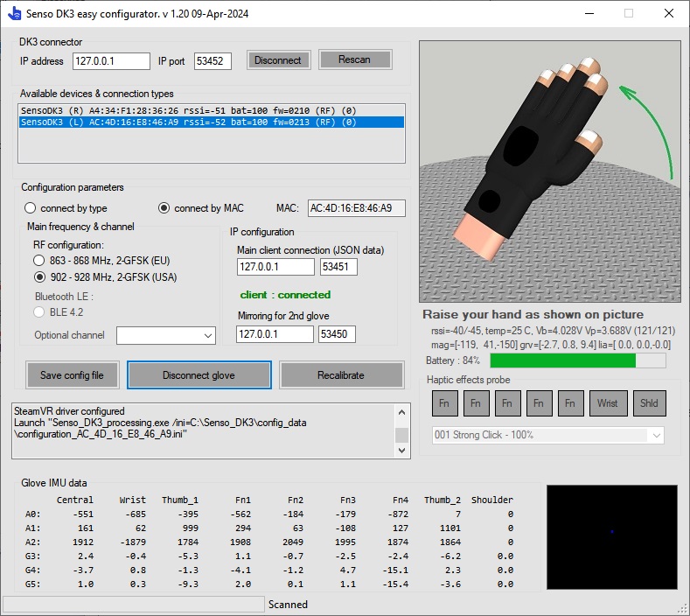Select the 'connect by MAC' radio button
This screenshot has width=690, height=616.
pyautogui.click(x=164, y=208)
